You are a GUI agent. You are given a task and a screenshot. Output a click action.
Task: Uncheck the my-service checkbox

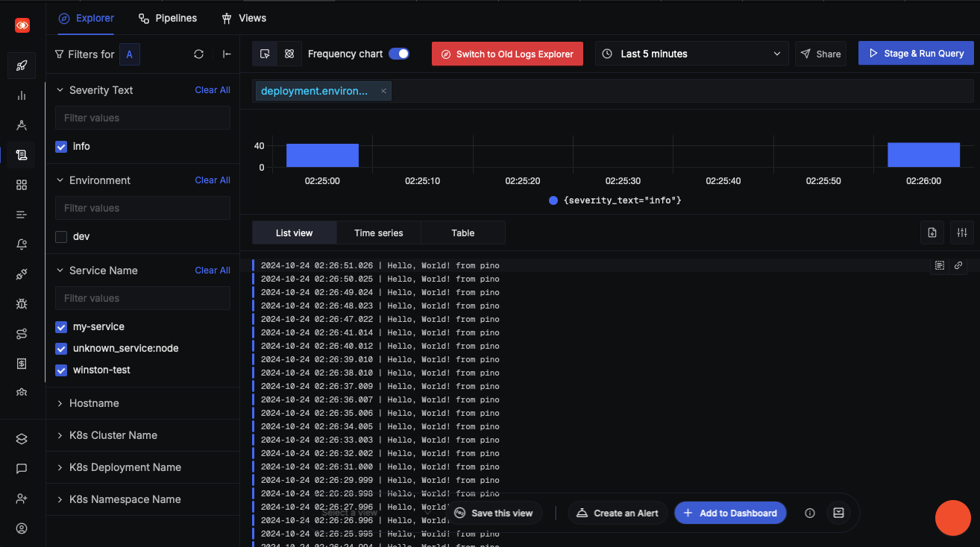pyautogui.click(x=61, y=327)
